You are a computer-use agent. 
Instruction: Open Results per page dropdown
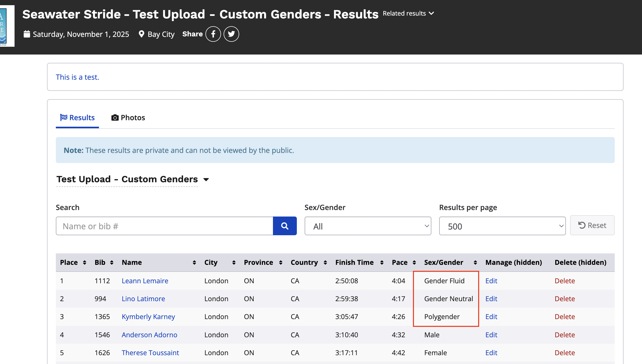502,226
